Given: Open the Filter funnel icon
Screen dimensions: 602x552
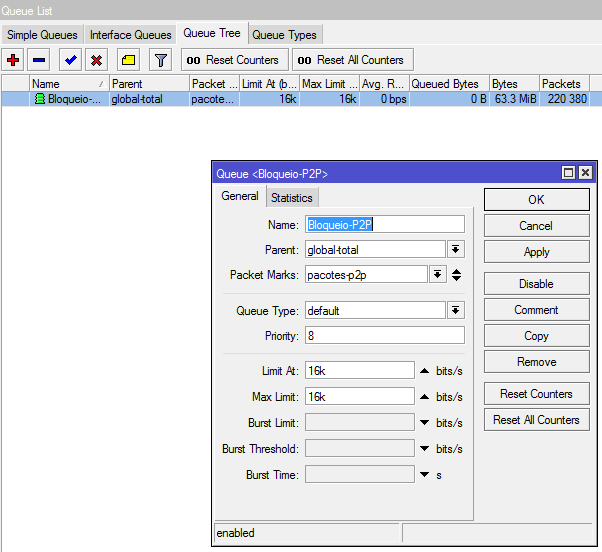Looking at the screenshot, I should pyautogui.click(x=160, y=60).
